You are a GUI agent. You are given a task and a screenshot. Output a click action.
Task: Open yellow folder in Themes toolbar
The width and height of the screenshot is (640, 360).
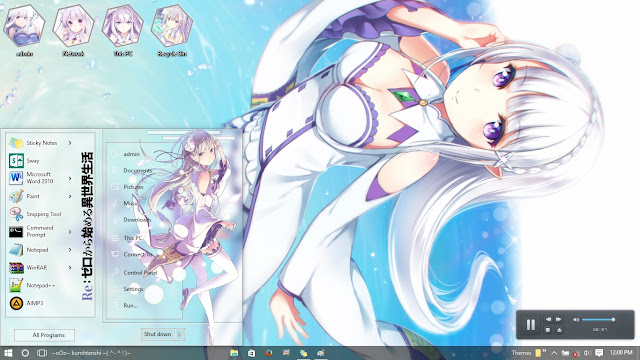(x=538, y=353)
